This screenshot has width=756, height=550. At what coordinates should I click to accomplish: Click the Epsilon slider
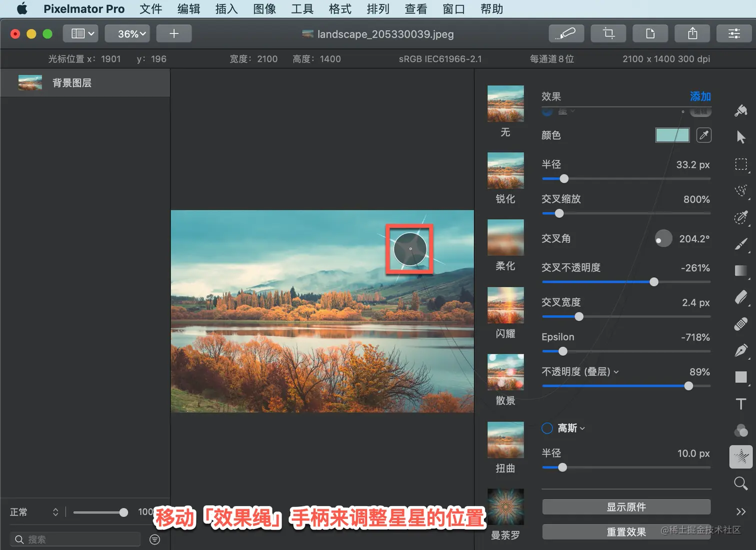pos(626,351)
